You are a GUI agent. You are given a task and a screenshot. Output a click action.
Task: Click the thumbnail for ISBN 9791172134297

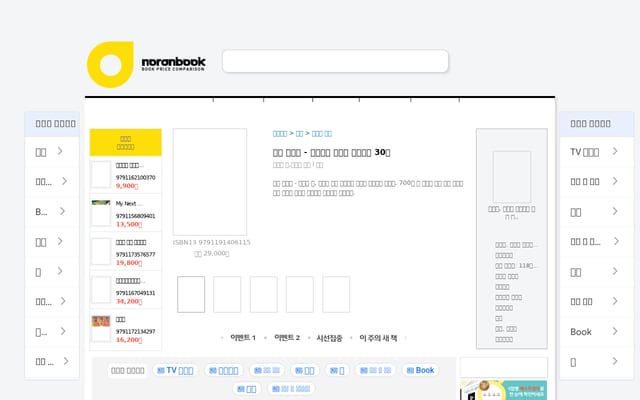point(101,329)
